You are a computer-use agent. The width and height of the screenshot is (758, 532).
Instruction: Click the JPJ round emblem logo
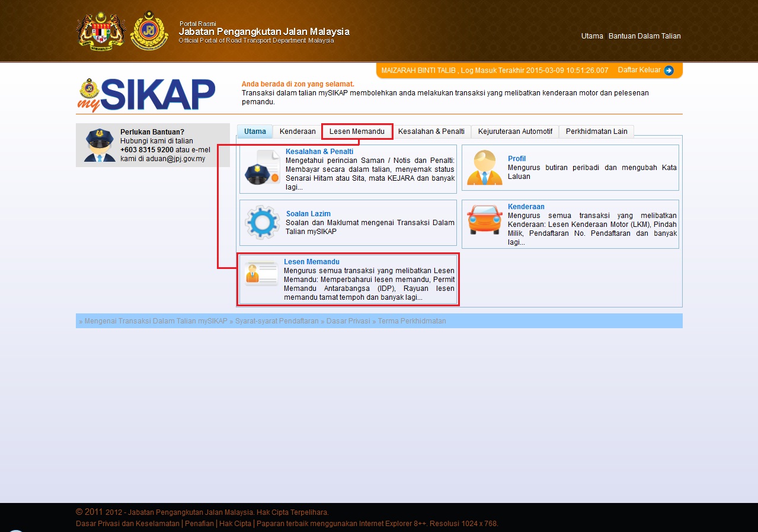coord(149,30)
